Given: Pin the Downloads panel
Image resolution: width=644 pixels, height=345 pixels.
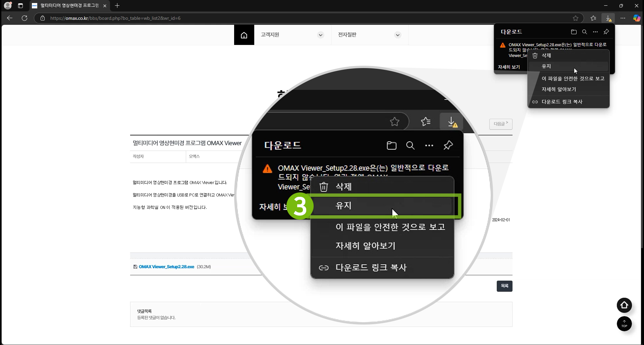Looking at the screenshot, I should click(x=606, y=32).
